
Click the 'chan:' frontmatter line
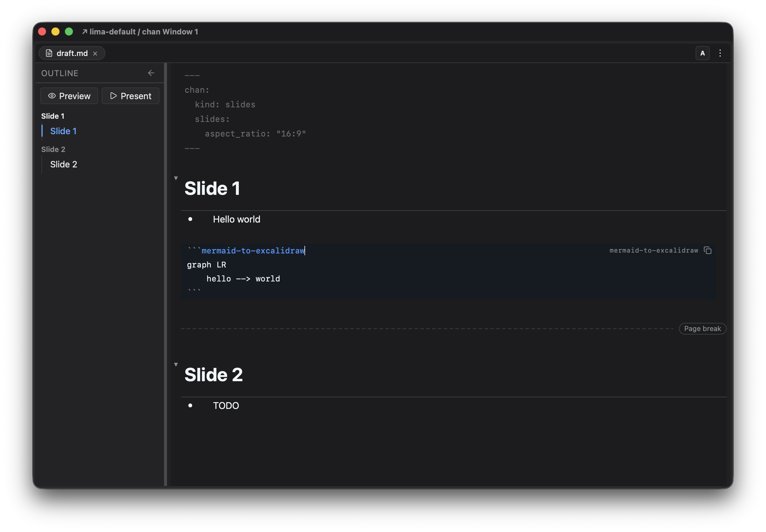(x=197, y=90)
